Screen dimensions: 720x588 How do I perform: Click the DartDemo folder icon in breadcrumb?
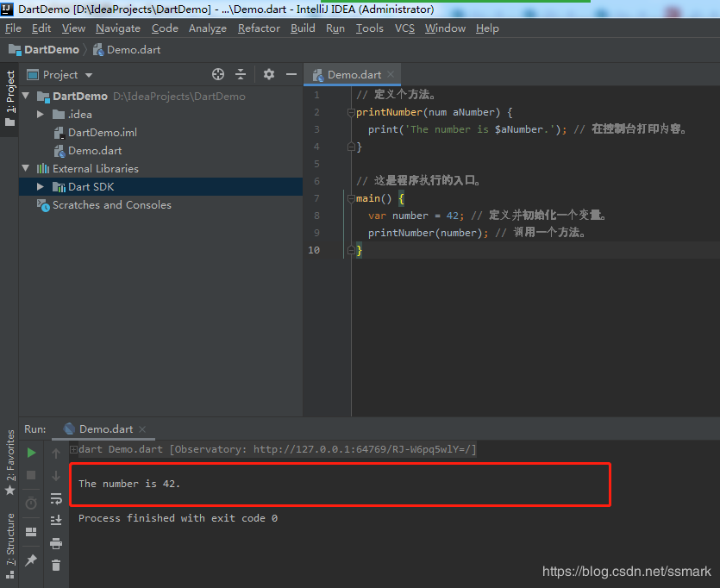tap(16, 49)
